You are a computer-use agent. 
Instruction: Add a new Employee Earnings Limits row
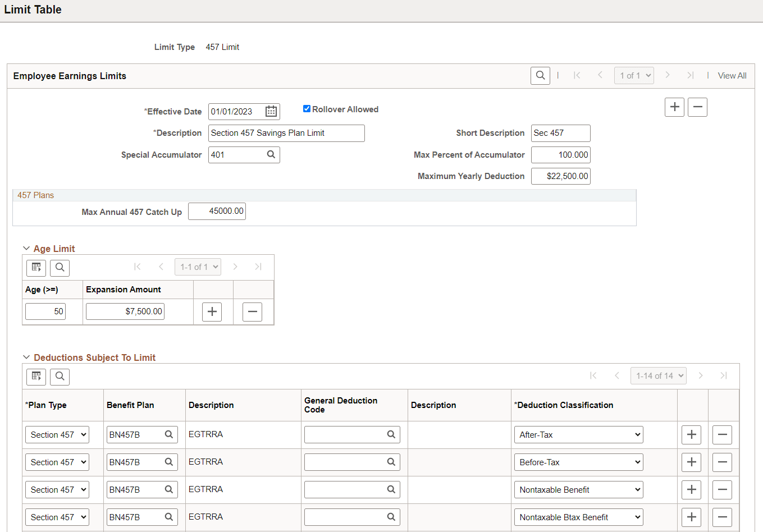coord(674,107)
